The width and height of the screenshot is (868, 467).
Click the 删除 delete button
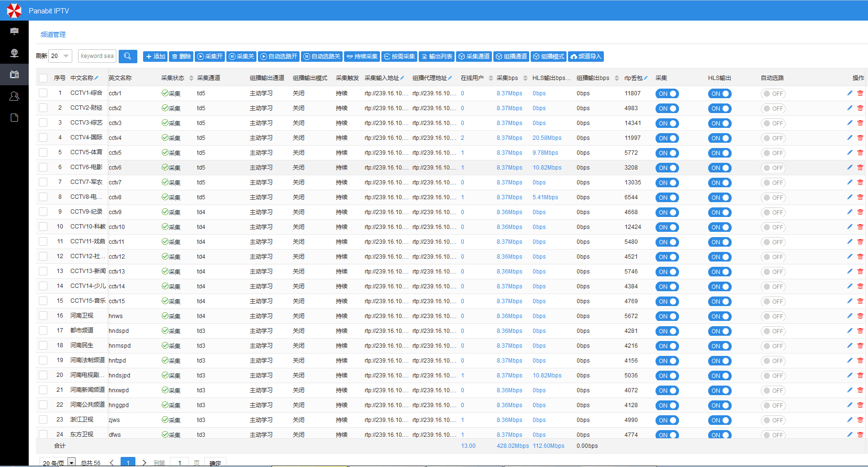(x=181, y=57)
